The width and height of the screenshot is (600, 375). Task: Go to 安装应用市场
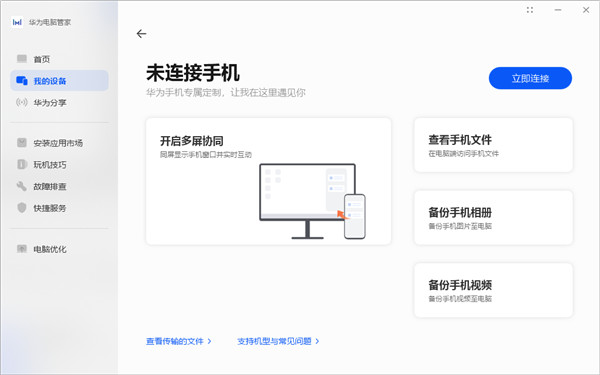click(59, 143)
